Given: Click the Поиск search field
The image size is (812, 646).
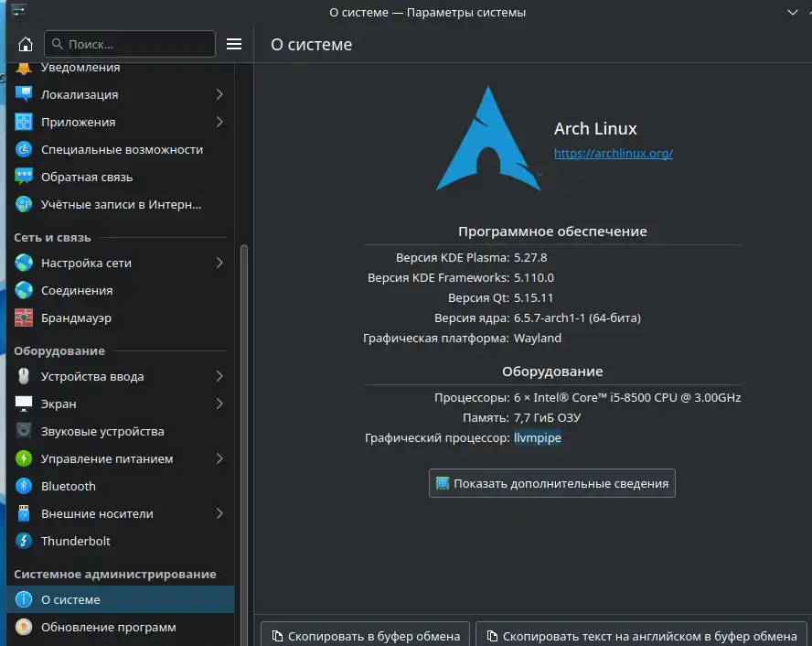Looking at the screenshot, I should (130, 44).
